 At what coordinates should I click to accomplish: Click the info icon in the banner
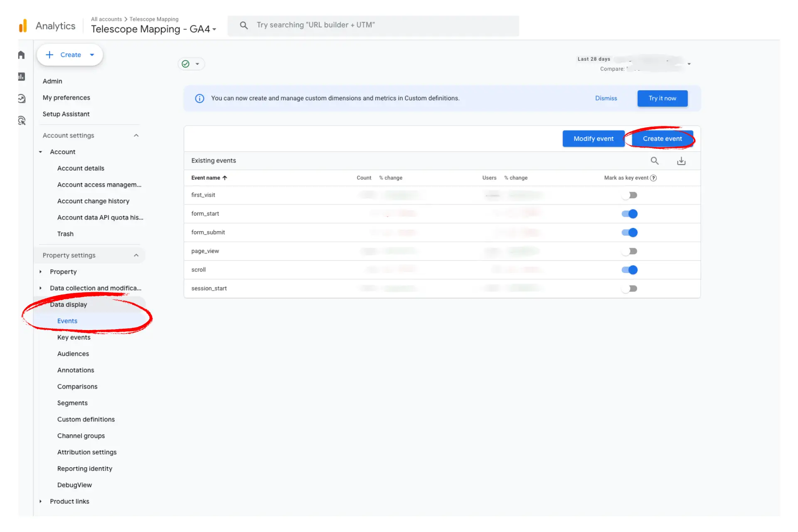[199, 99]
